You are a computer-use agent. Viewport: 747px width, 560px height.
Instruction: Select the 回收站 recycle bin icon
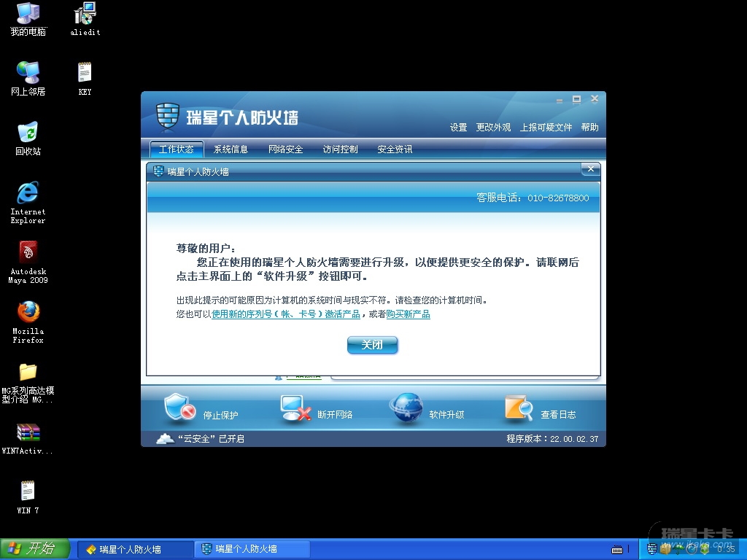tap(28, 139)
